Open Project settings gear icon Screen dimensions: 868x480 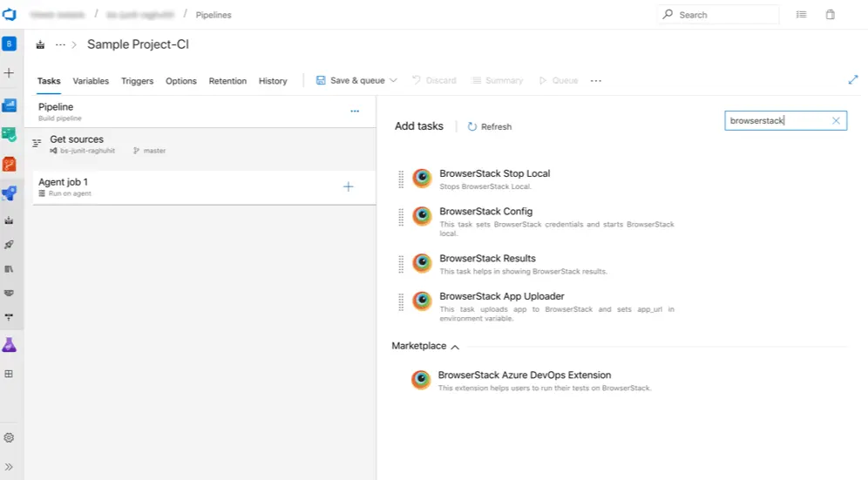(10, 437)
